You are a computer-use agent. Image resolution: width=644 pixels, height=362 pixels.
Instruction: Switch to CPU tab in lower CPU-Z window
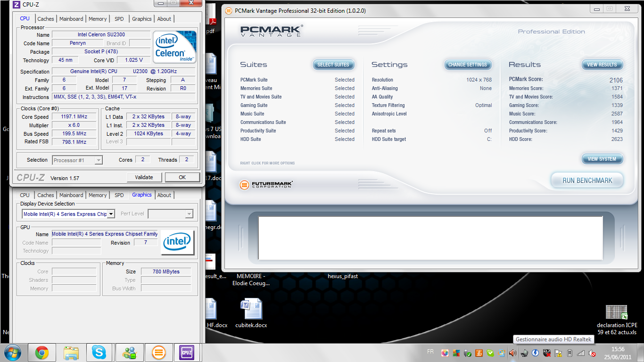pos(25,195)
